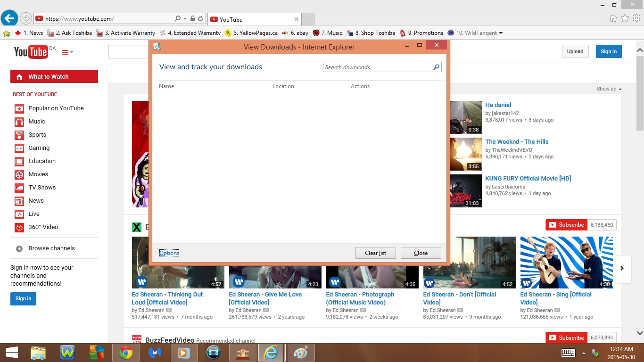Screen dimensions: 644x362
Task: Open Favorites star icon in IE toolbar
Action: 625,18
